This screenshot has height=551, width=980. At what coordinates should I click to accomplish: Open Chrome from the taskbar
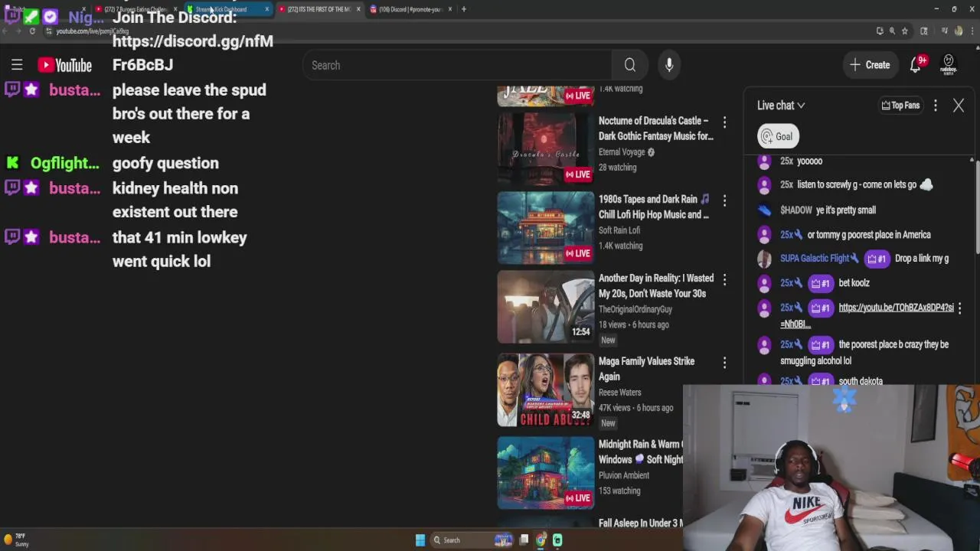(541, 540)
